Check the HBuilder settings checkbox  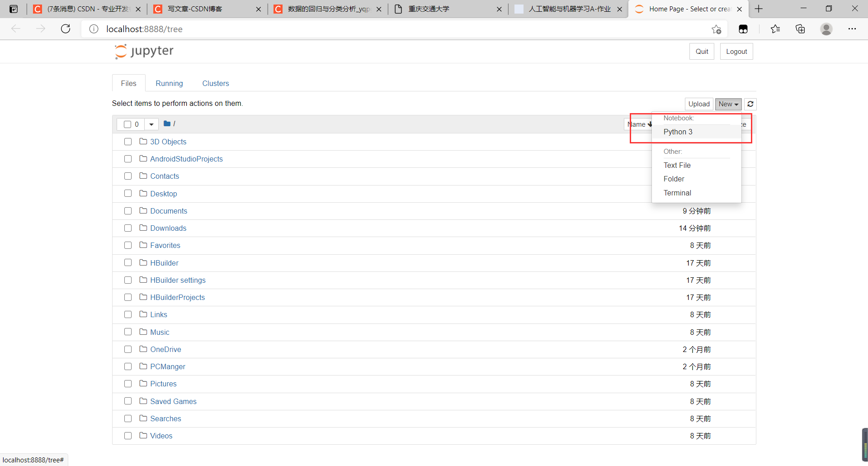click(128, 280)
